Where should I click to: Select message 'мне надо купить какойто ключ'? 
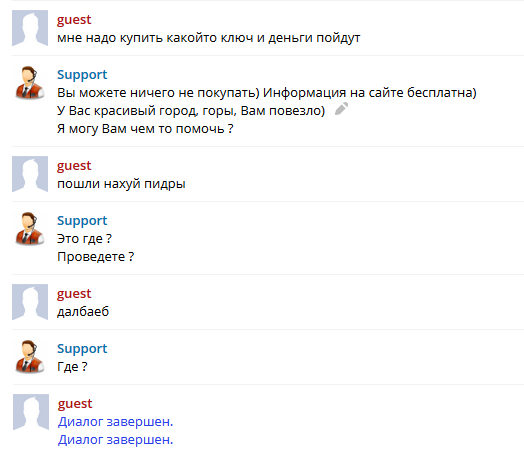click(x=209, y=38)
